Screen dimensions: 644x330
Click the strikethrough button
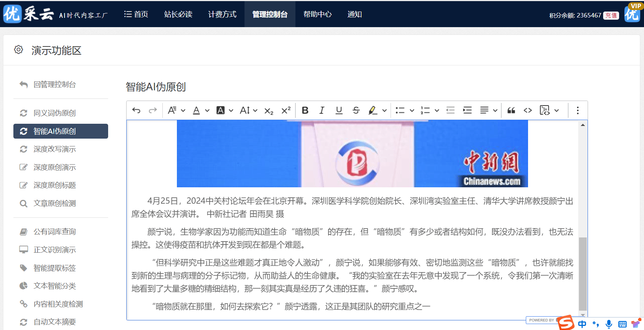(x=356, y=110)
